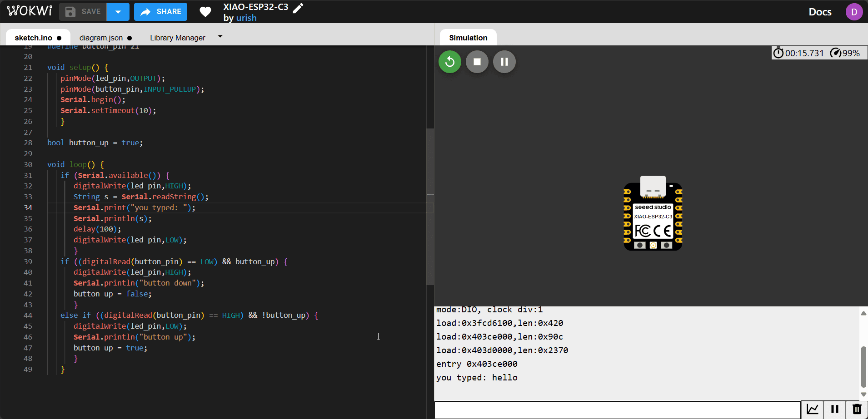Click 'void setup() {' line
Image resolution: width=868 pixels, height=419 pixels.
[78, 67]
